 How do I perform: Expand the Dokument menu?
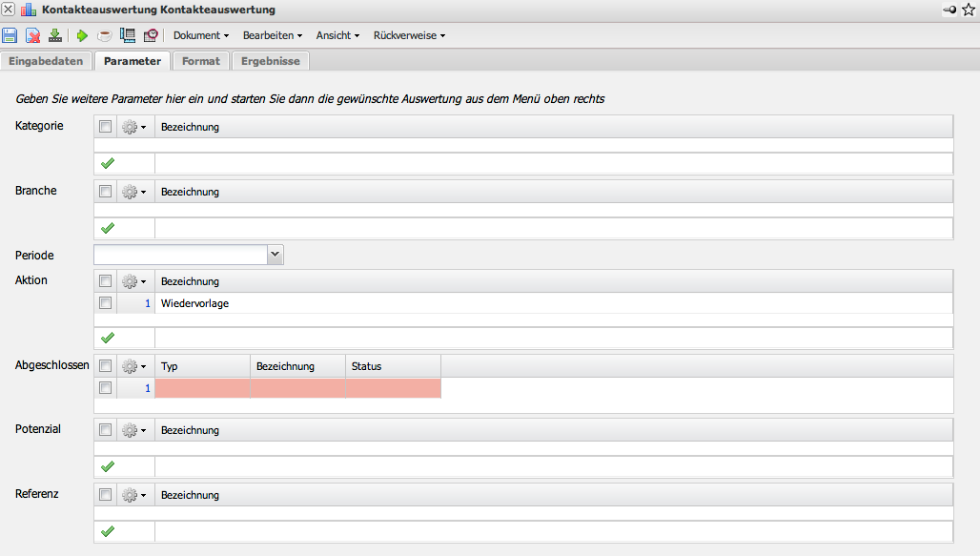[201, 35]
